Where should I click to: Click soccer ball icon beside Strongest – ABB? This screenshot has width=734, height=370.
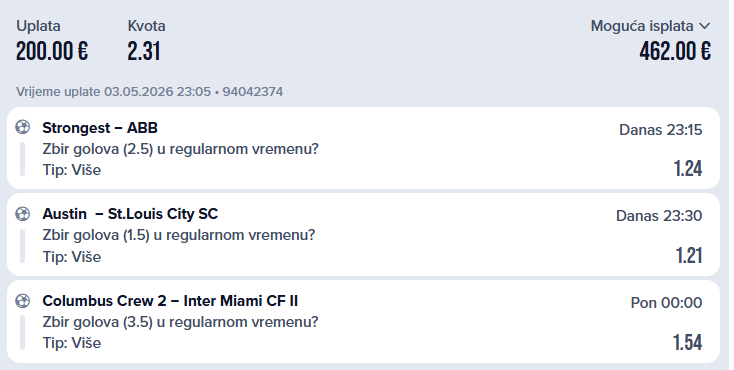[22, 127]
